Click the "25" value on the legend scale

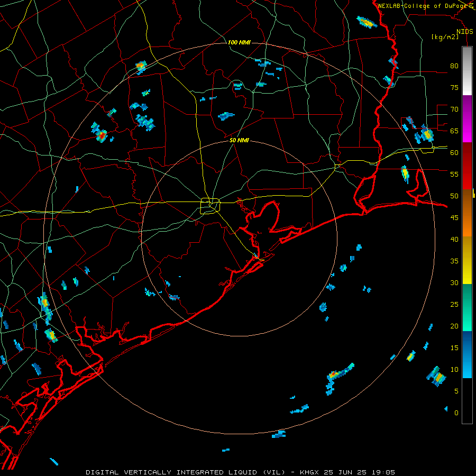pos(454,305)
